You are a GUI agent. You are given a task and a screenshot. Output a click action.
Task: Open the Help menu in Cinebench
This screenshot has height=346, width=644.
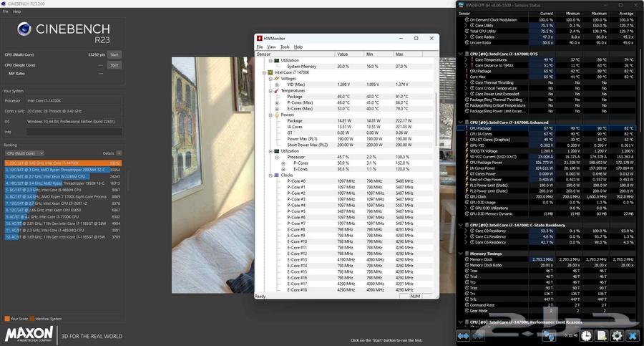point(17,11)
